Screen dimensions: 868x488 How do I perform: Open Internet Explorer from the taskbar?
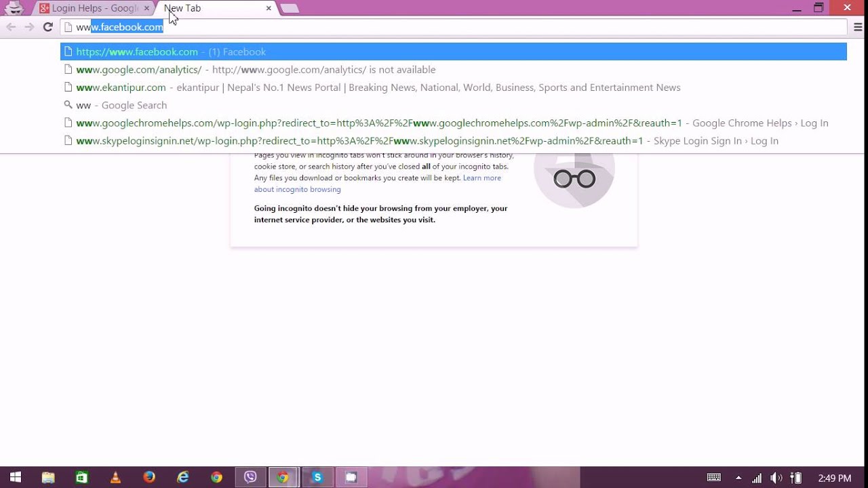tap(182, 477)
